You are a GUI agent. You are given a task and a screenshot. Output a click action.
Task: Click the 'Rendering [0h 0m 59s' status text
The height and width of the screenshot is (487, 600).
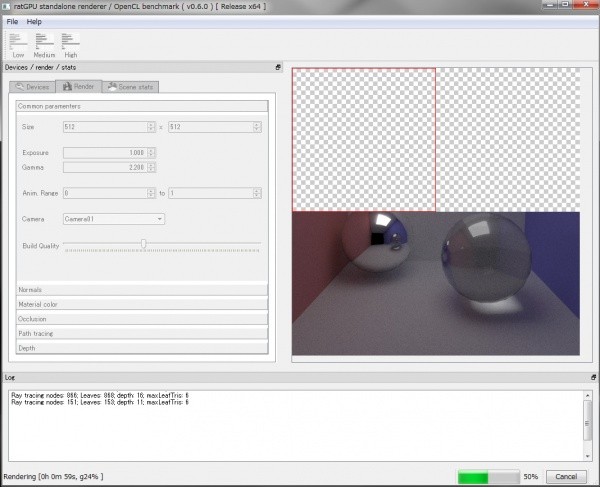click(x=53, y=477)
